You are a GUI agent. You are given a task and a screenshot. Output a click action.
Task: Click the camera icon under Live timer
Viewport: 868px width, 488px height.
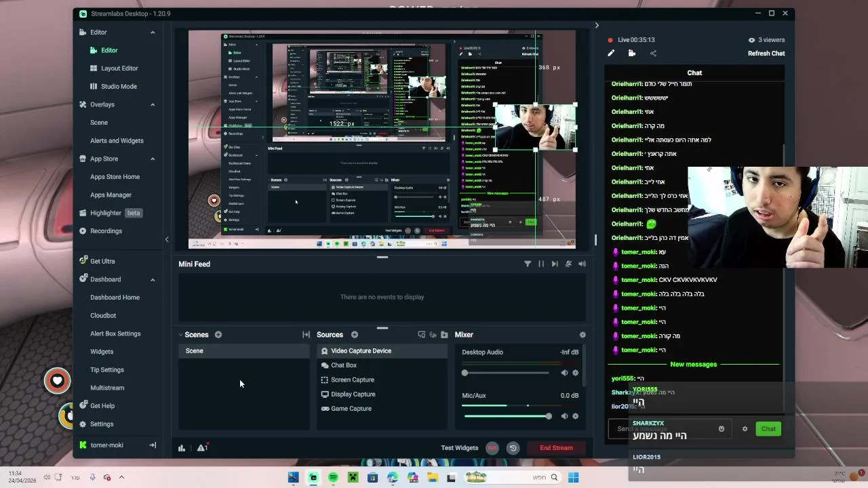pyautogui.click(x=632, y=54)
